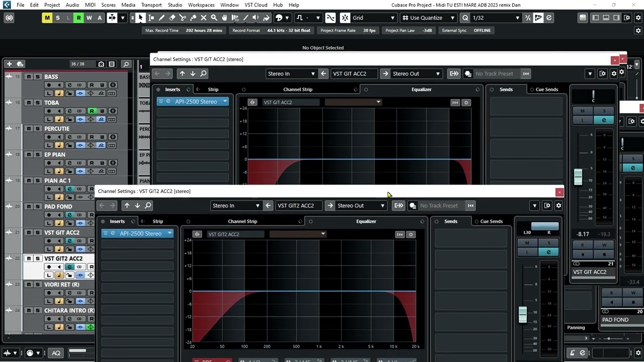
Task: Open the track list search magnifier
Action: pos(126,64)
